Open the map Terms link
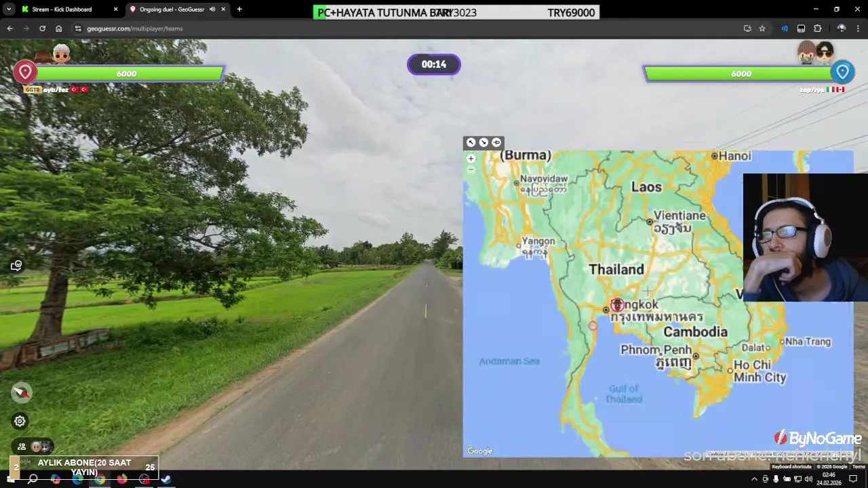 tap(859, 467)
